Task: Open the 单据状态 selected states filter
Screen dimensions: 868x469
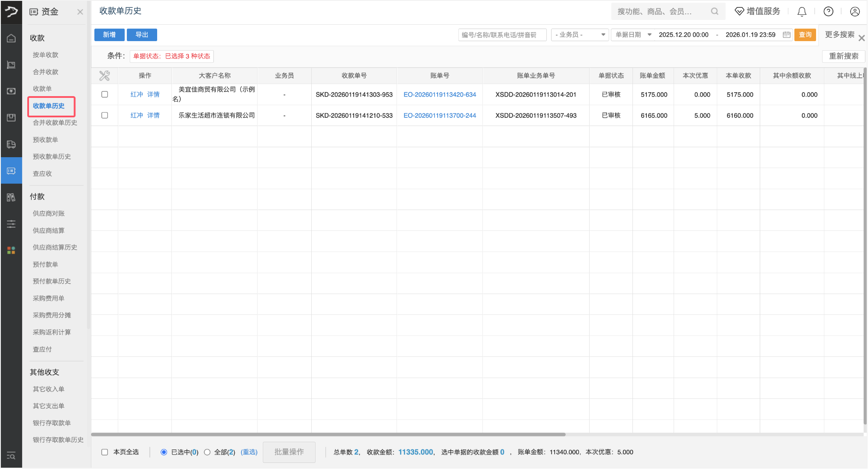Action: (171, 56)
